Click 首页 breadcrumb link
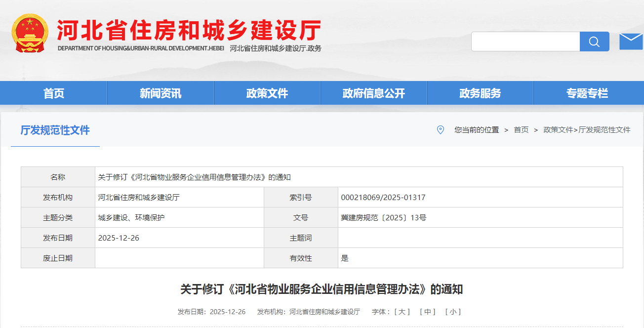The height and width of the screenshot is (328, 644). [x=521, y=130]
